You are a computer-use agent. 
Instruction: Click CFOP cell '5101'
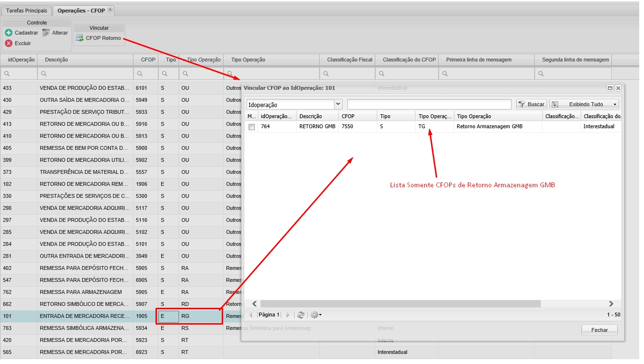coord(146,244)
